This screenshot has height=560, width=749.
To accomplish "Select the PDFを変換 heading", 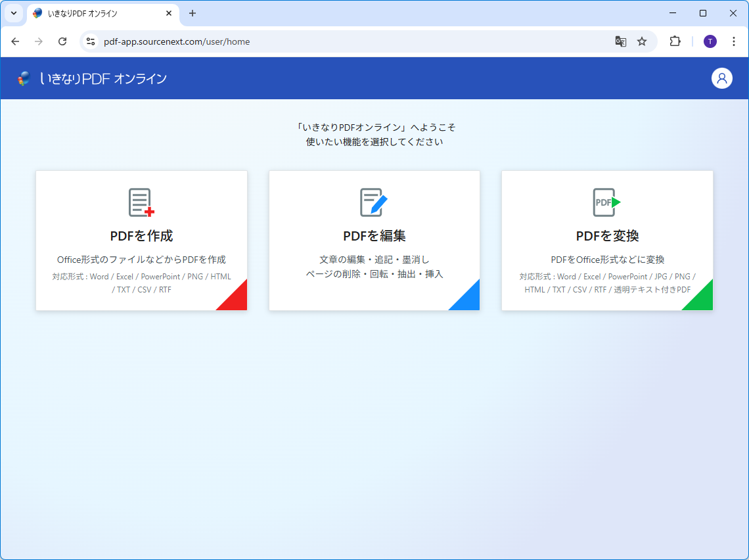I will [607, 236].
